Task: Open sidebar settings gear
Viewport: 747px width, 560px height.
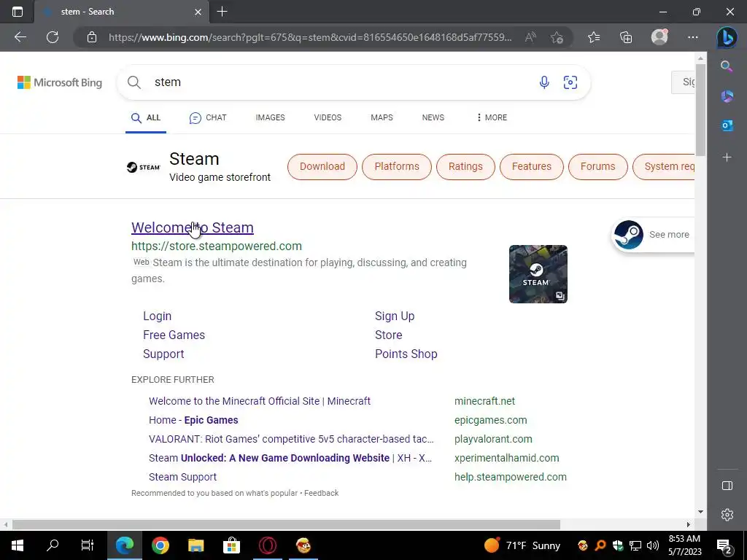Action: pyautogui.click(x=727, y=515)
